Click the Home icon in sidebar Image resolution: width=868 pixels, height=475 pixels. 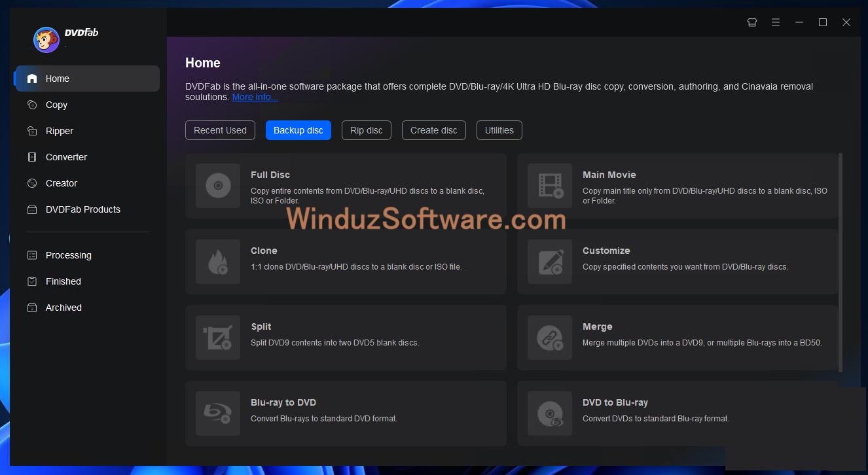(x=32, y=79)
